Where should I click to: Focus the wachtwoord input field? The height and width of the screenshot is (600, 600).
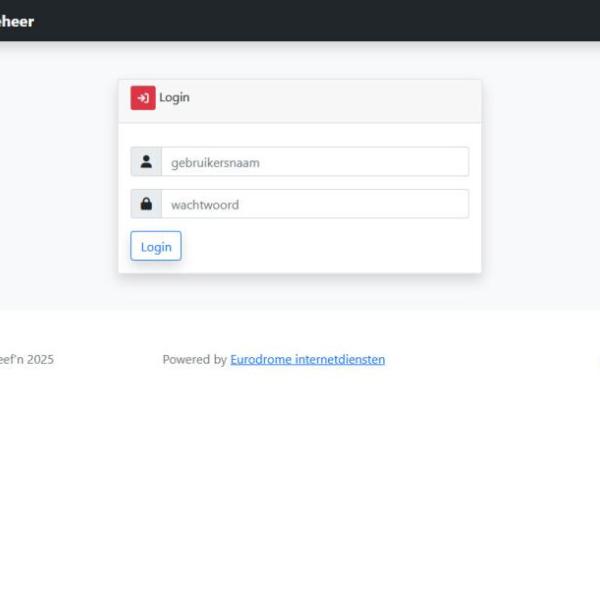(x=314, y=204)
